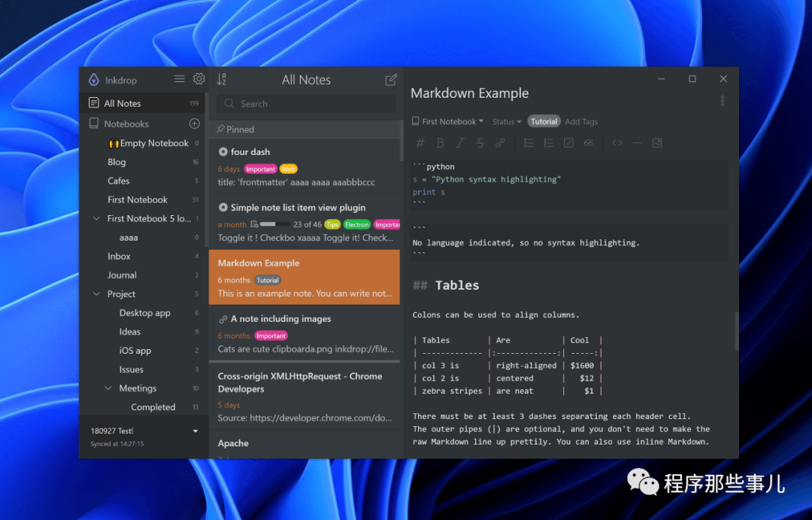Click Add Tags field
The height and width of the screenshot is (520, 812).
(x=581, y=121)
